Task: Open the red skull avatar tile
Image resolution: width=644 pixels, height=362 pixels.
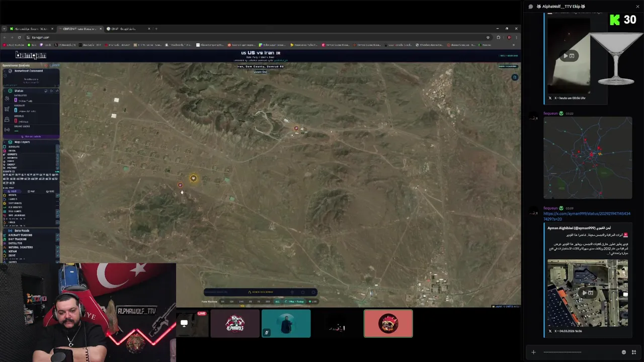Action: coord(388,323)
